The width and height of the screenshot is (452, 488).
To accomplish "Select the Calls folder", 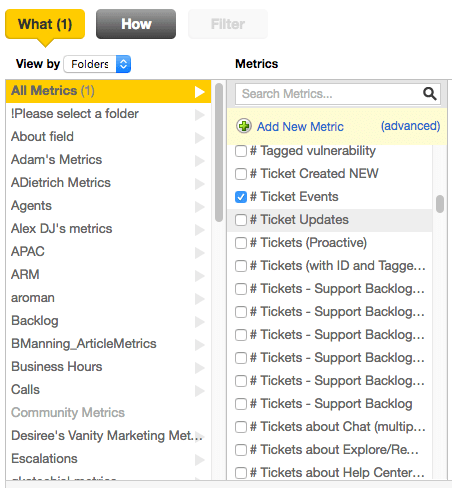I will pos(108,390).
